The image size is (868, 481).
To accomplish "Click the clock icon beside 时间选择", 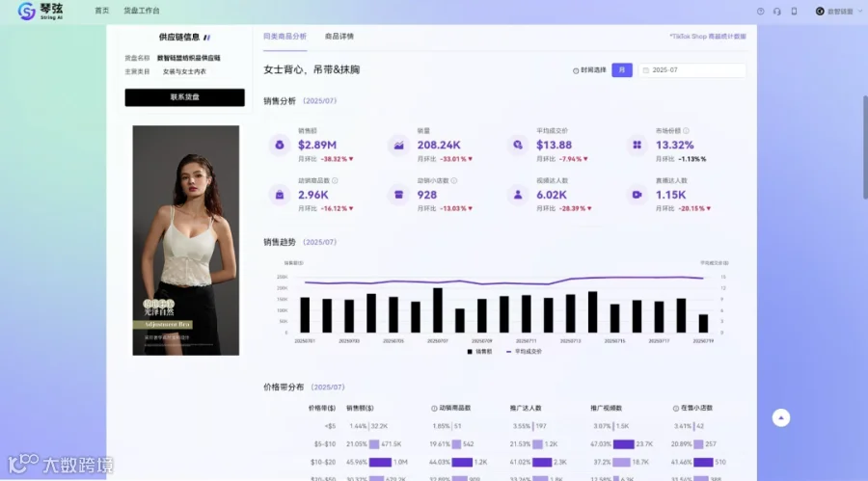I will (576, 70).
